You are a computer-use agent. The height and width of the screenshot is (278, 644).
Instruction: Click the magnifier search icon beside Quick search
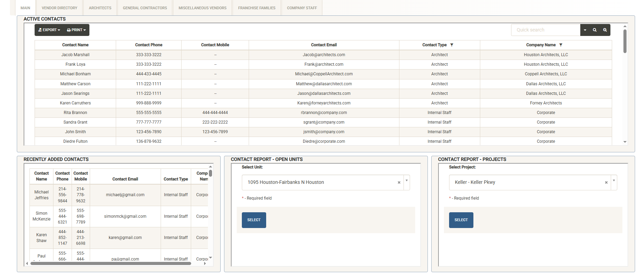coord(595,30)
